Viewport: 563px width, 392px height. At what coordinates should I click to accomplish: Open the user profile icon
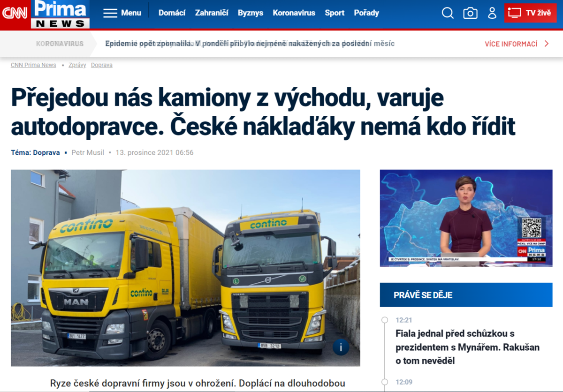click(492, 13)
